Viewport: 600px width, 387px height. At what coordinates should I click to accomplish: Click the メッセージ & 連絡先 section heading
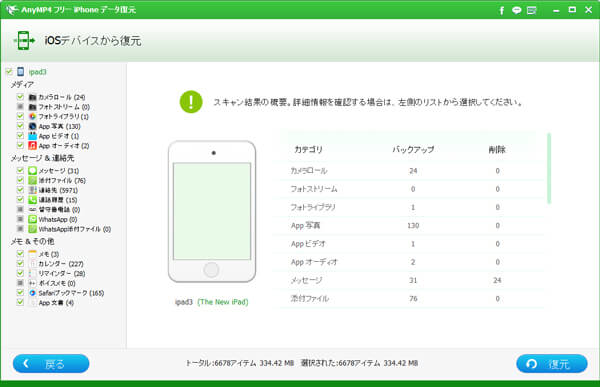(42, 158)
